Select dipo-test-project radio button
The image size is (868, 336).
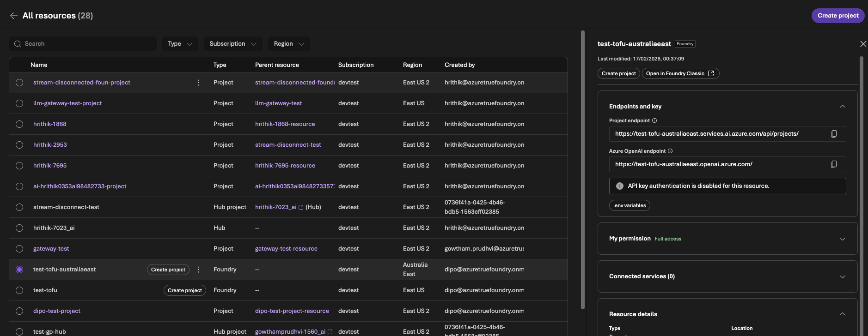pos(19,311)
